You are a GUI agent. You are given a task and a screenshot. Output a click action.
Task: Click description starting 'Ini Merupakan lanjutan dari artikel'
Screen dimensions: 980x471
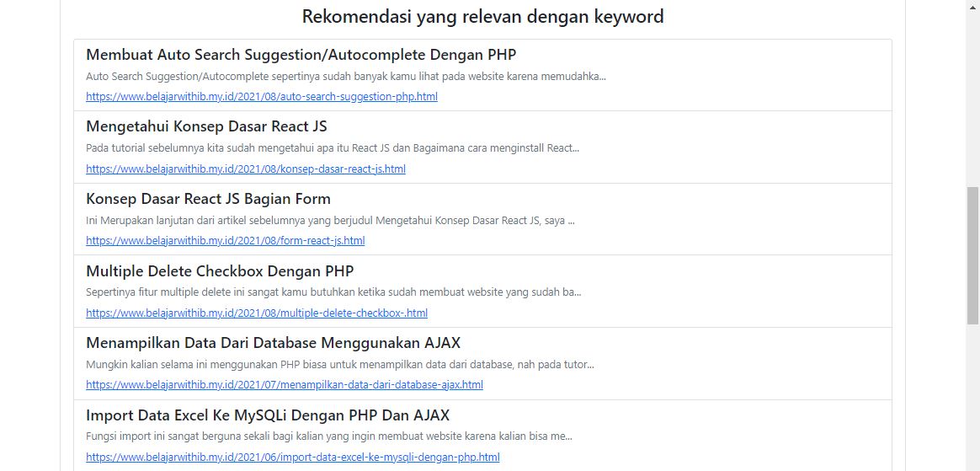[330, 221]
